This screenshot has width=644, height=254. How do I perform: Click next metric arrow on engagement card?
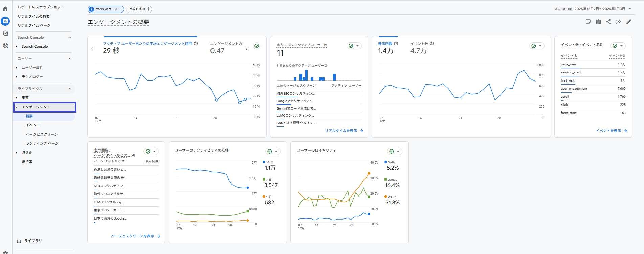(x=246, y=49)
